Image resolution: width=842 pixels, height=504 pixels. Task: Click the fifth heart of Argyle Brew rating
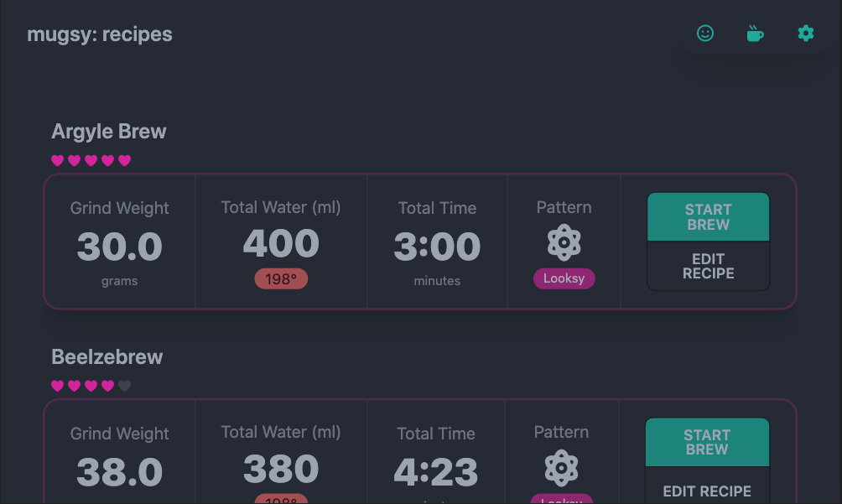pyautogui.click(x=125, y=160)
